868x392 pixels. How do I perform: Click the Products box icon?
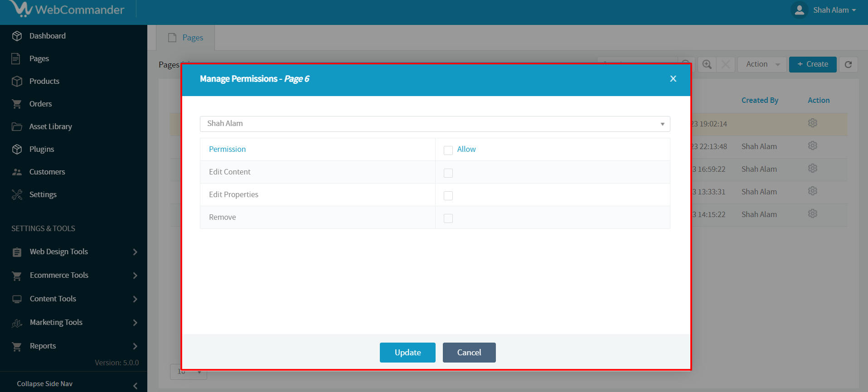pyautogui.click(x=17, y=81)
